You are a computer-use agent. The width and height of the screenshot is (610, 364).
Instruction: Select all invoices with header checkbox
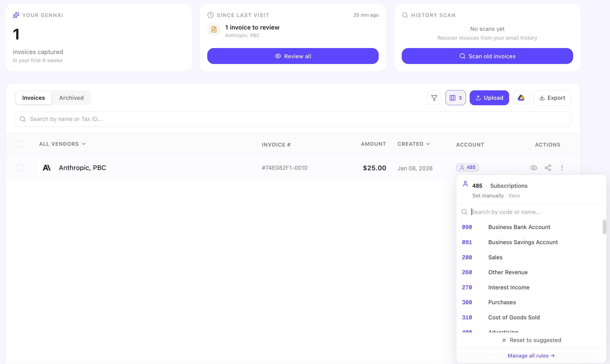[x=19, y=144]
